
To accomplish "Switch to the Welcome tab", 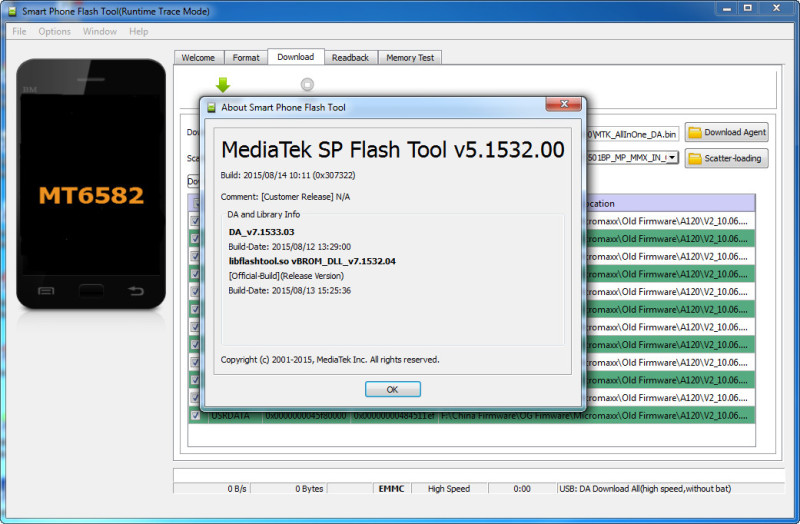I will (x=198, y=58).
